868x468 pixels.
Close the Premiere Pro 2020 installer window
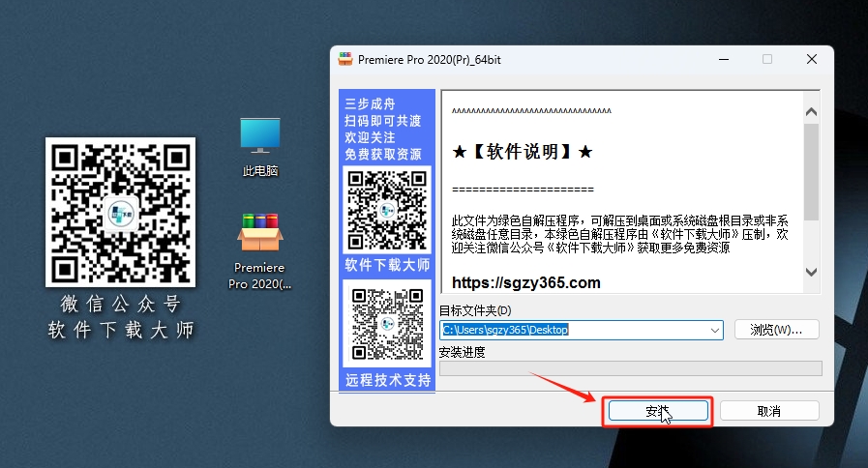812,59
